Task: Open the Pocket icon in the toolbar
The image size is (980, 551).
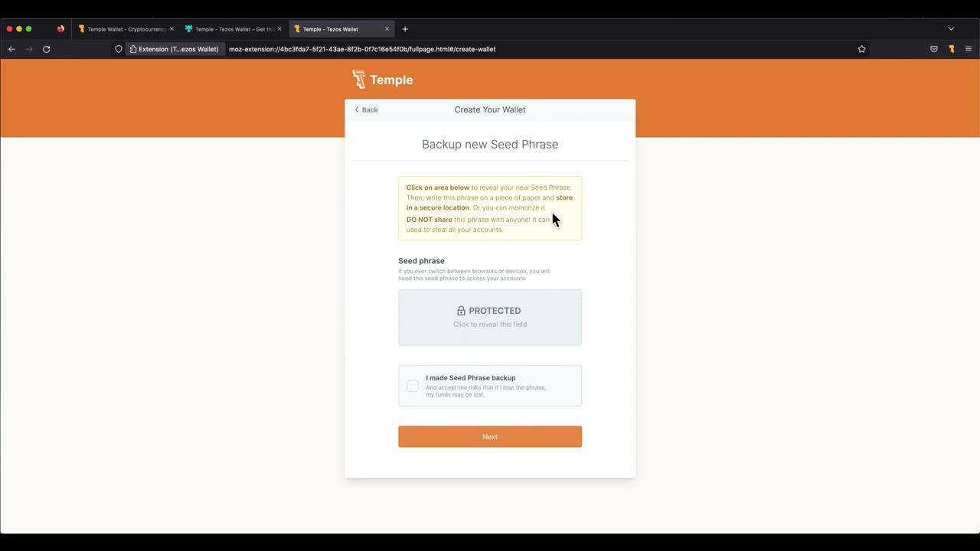Action: (x=934, y=49)
